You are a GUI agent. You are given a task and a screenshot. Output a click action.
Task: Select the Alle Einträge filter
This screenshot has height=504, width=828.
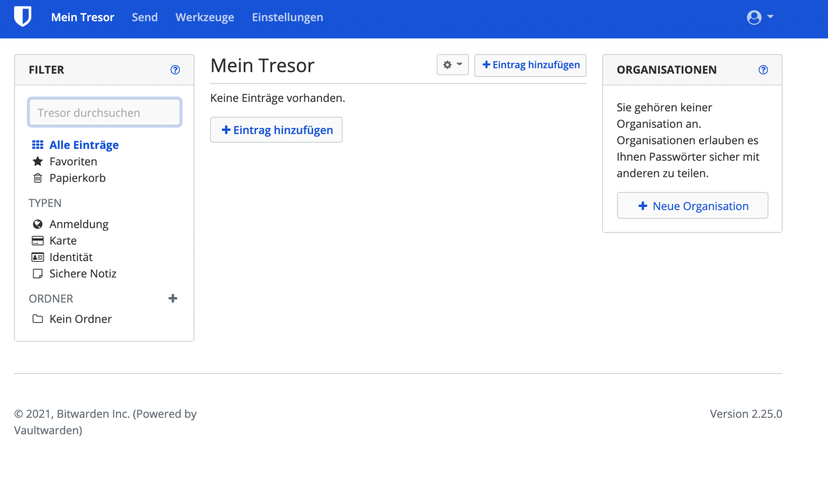[84, 145]
